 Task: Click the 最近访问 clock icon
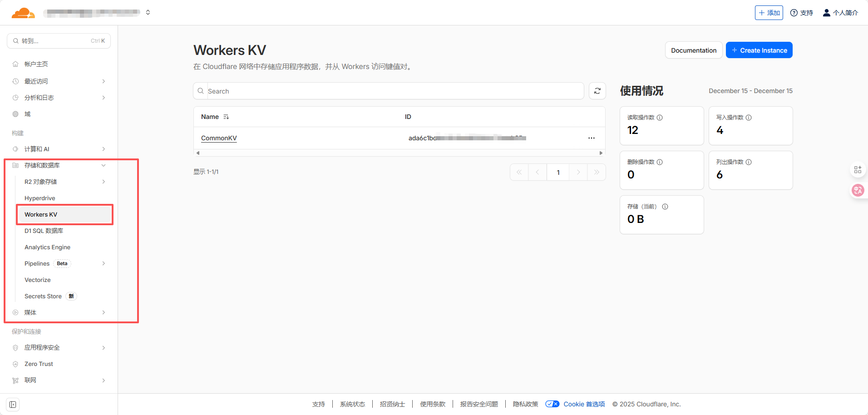15,81
